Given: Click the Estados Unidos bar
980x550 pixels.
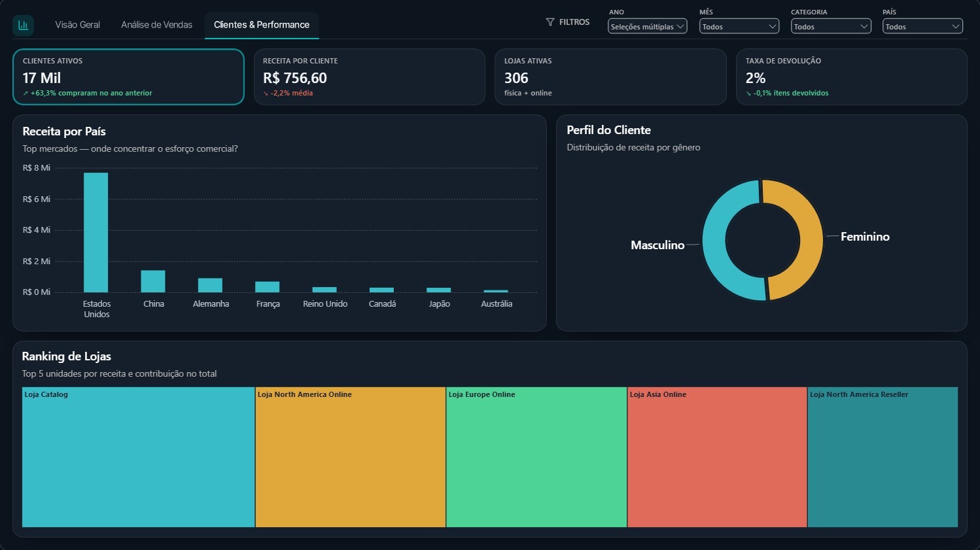Looking at the screenshot, I should click(96, 232).
